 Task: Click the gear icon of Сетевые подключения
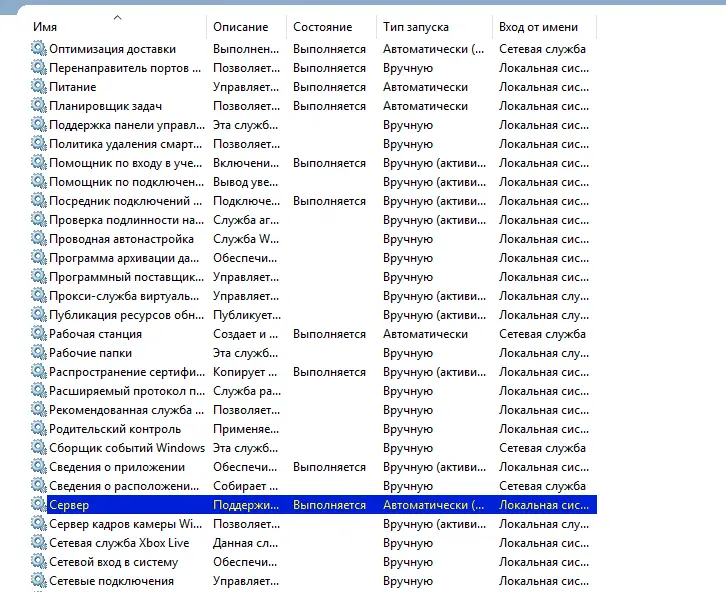pyautogui.click(x=39, y=580)
